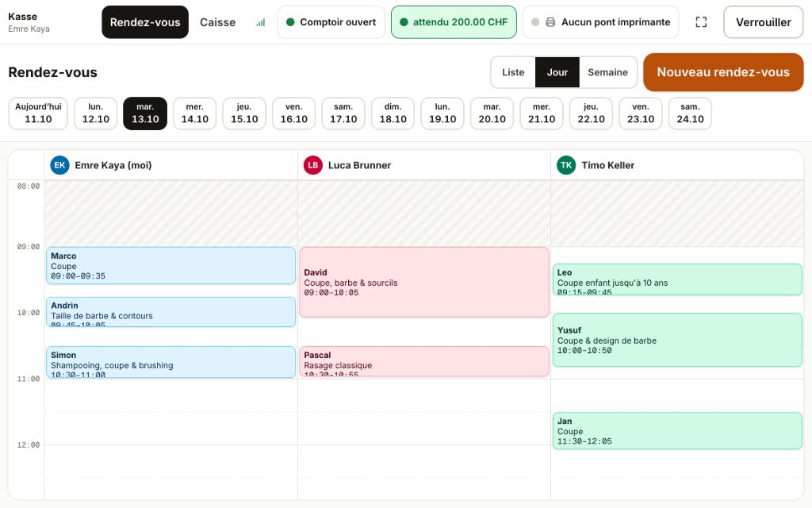Select date dim. 18.10

pyautogui.click(x=393, y=113)
